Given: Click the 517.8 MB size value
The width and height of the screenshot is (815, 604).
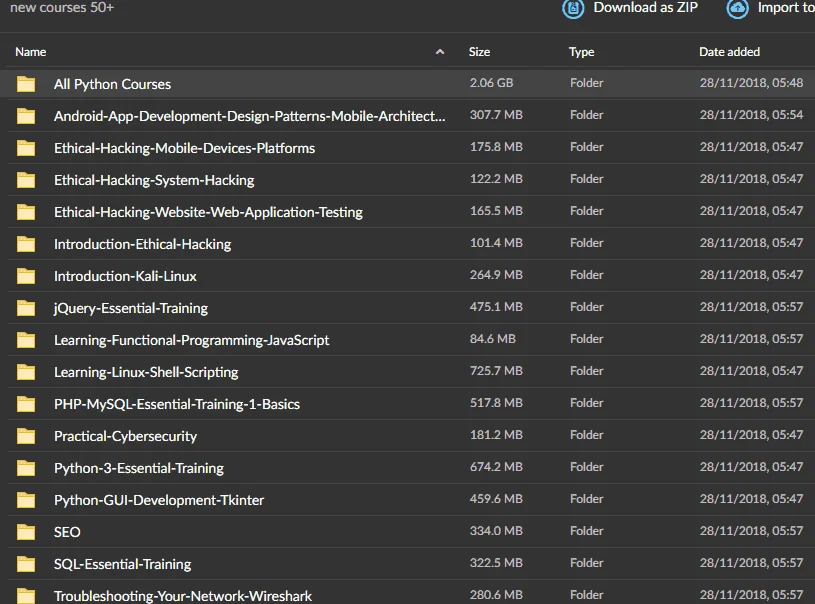Looking at the screenshot, I should tap(496, 403).
